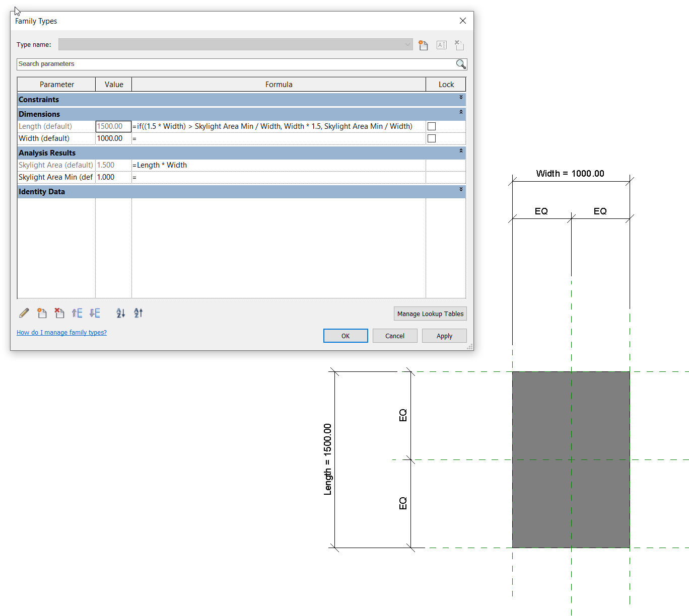This screenshot has width=689, height=616.
Task: Click the Apply button
Action: (x=444, y=336)
